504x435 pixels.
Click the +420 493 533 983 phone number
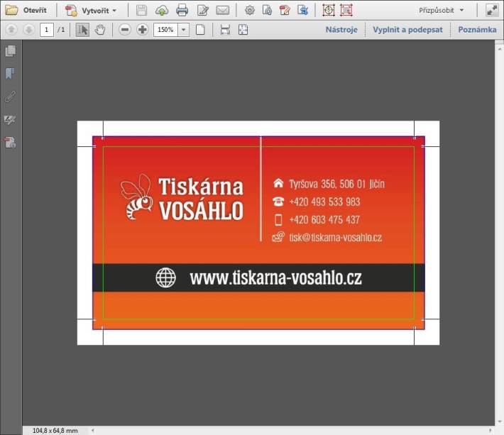click(324, 202)
